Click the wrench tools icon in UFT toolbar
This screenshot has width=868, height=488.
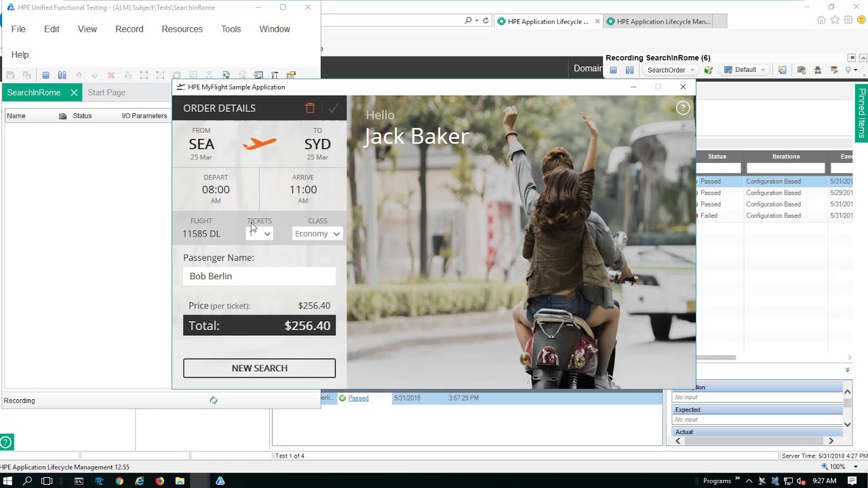pyautogui.click(x=275, y=75)
